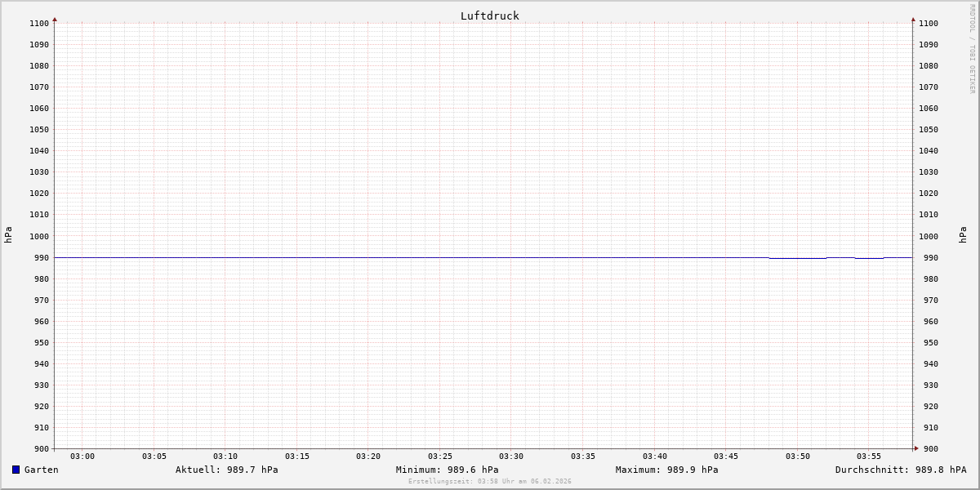Open the RRDTOOL / TOBI OETIKER watermark
The image size is (980, 490).
point(972,49)
